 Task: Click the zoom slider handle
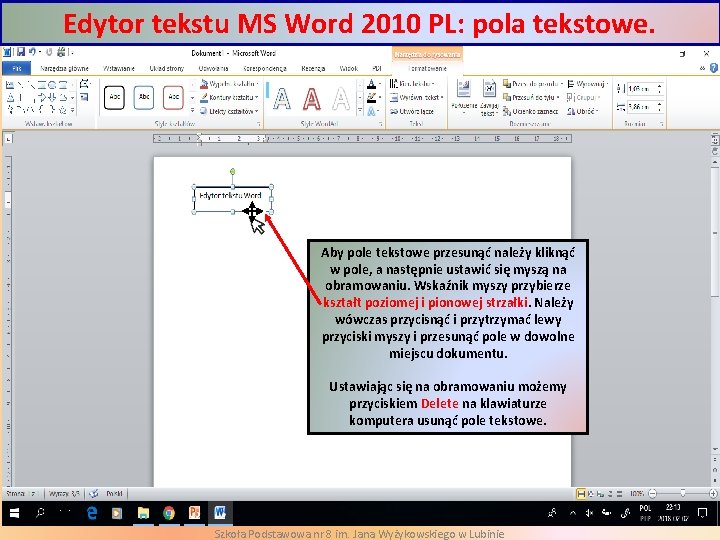coord(683,494)
